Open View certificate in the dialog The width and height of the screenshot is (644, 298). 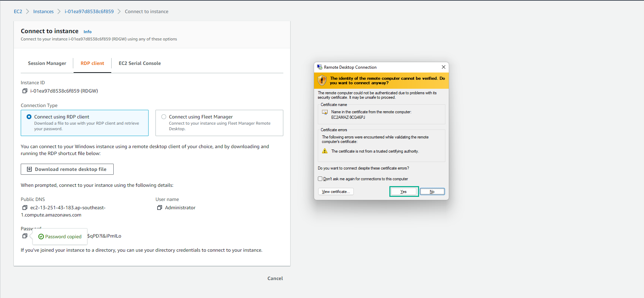tap(336, 192)
